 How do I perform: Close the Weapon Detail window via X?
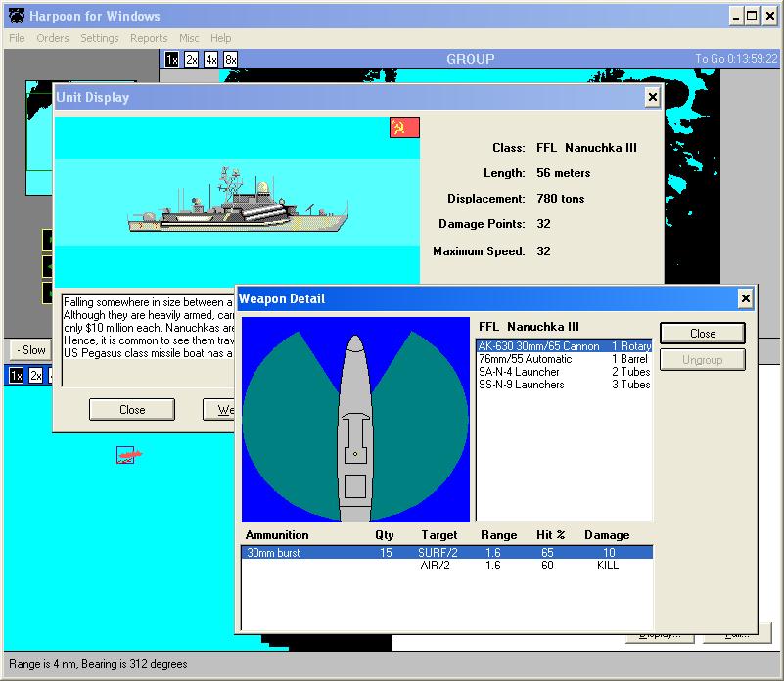745,298
